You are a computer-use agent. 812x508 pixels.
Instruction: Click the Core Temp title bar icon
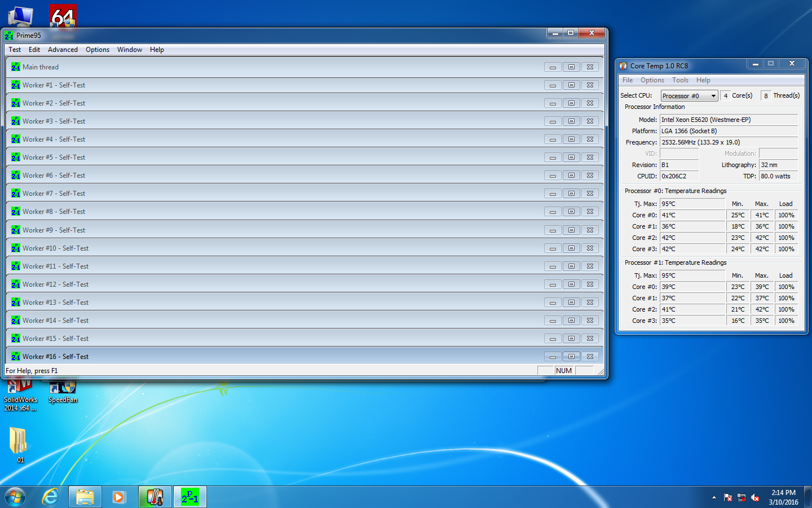(623, 66)
